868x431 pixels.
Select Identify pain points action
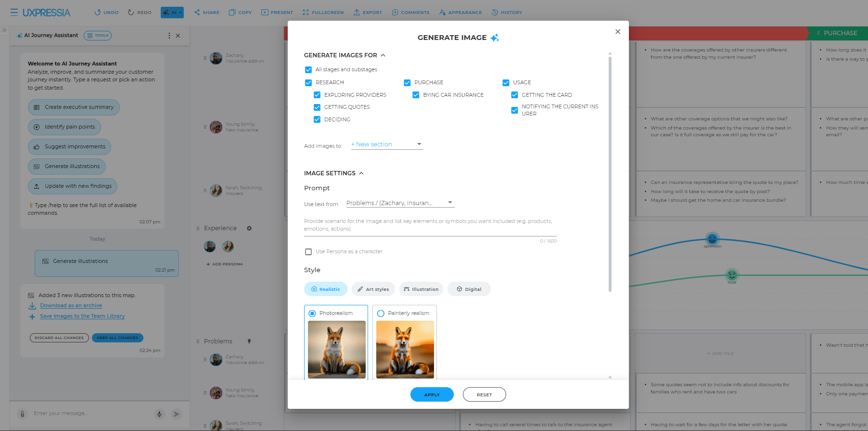(64, 127)
